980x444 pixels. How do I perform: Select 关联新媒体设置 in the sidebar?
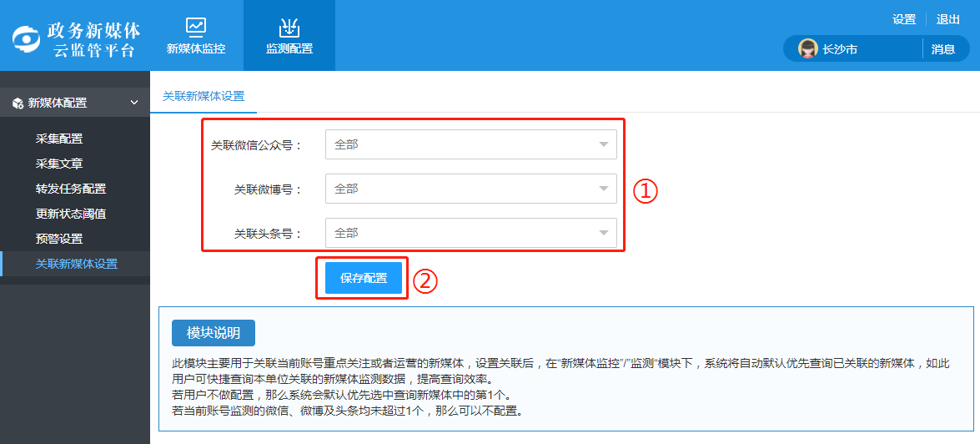(x=77, y=264)
